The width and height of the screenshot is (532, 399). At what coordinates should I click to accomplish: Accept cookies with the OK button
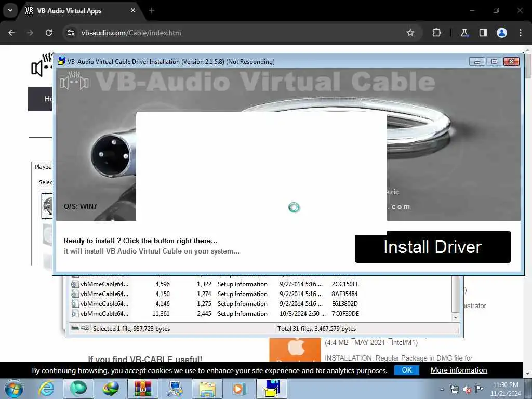pos(406,370)
